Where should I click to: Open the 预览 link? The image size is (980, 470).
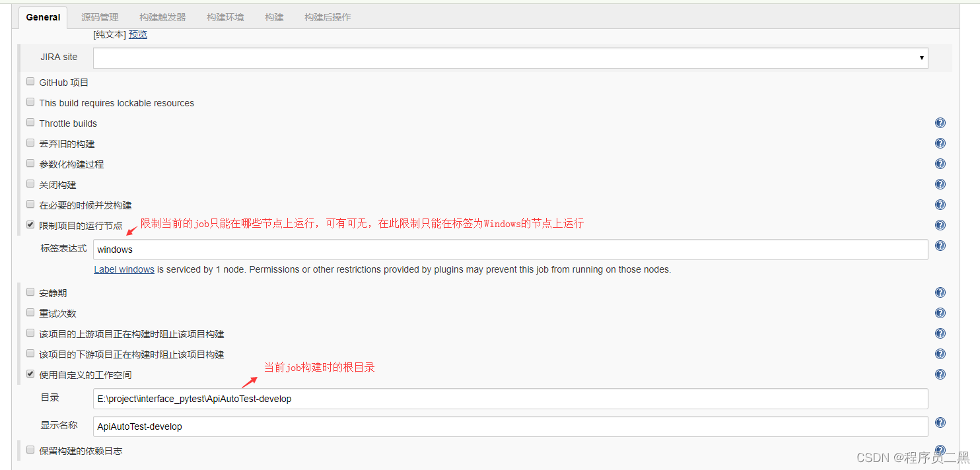138,34
